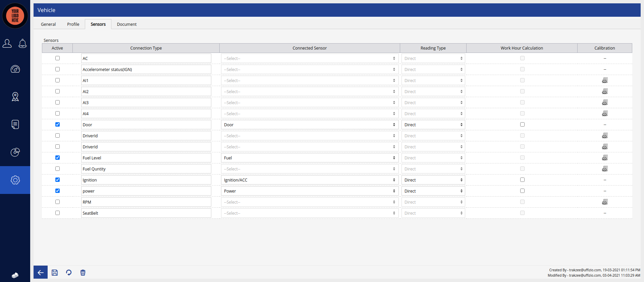Open calibration for AI3 row
Screen dimensions: 644x282
point(605,102)
